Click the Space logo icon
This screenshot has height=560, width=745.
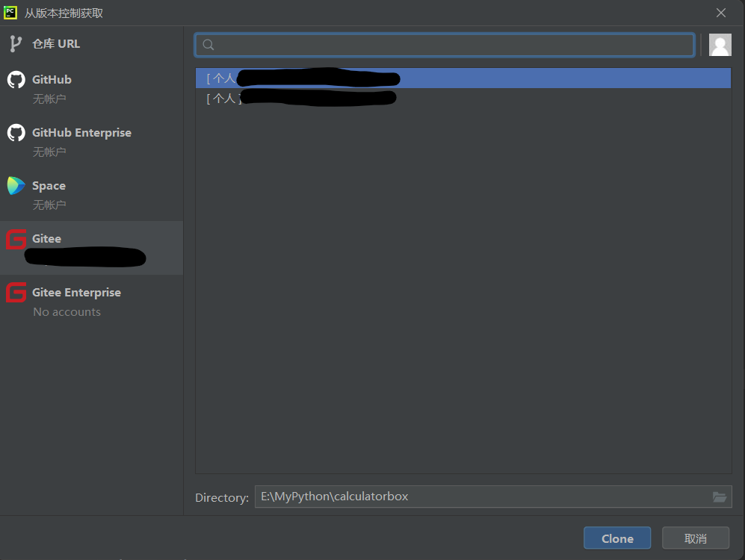point(16,186)
